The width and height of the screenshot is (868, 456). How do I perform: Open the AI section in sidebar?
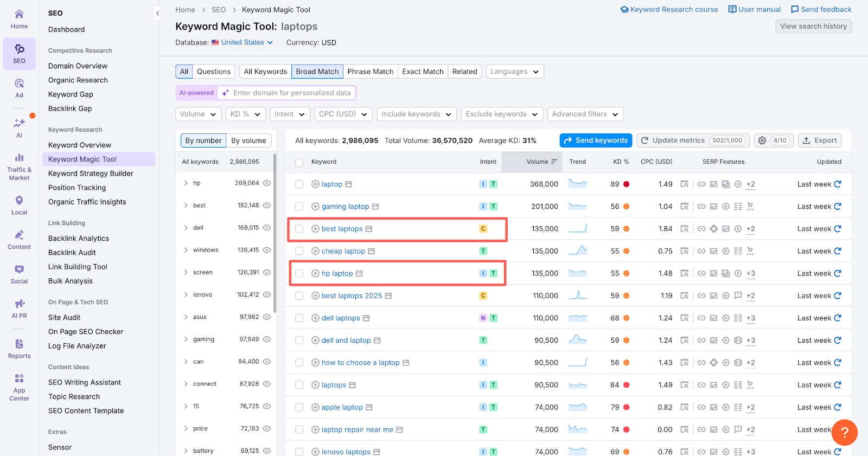(x=19, y=128)
